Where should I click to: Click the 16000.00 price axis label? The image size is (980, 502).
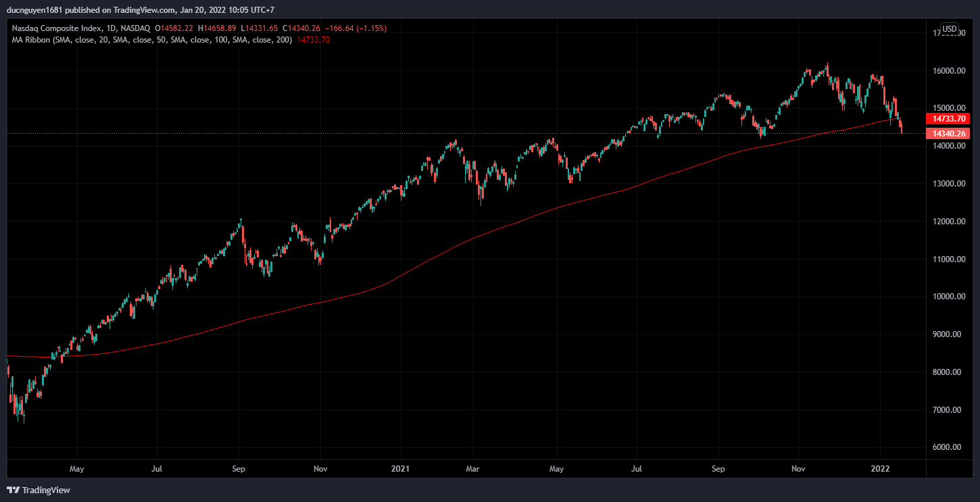(x=948, y=70)
